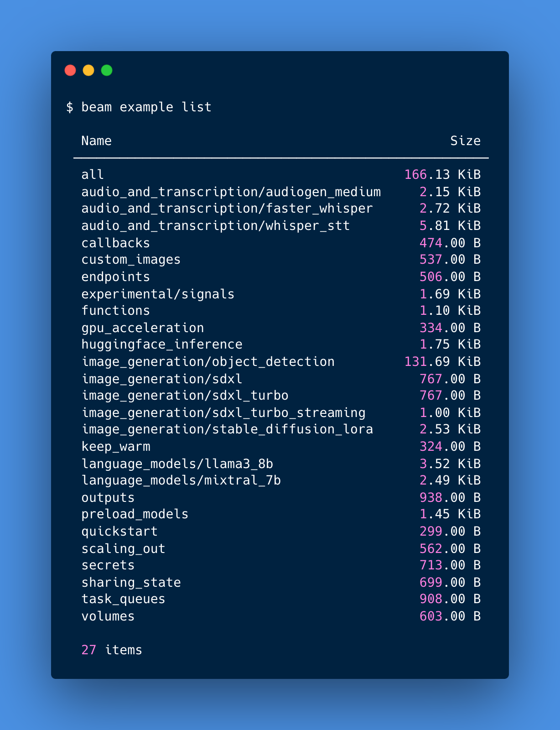This screenshot has width=560, height=730.
Task: Select the audiogen_medium example entry
Action: point(231,192)
